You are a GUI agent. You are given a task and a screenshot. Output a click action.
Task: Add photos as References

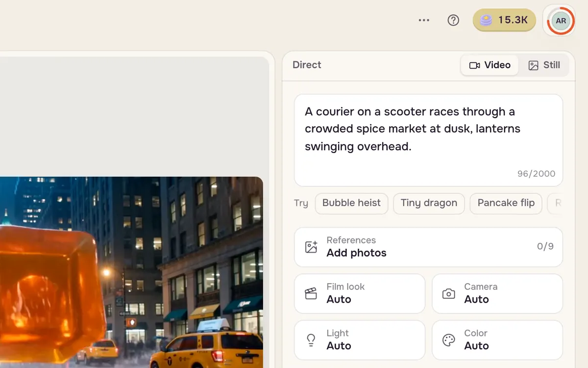428,247
